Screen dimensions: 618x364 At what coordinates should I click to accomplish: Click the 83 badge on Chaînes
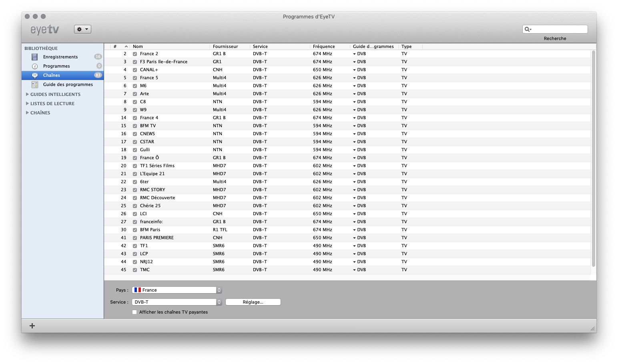[x=98, y=75]
